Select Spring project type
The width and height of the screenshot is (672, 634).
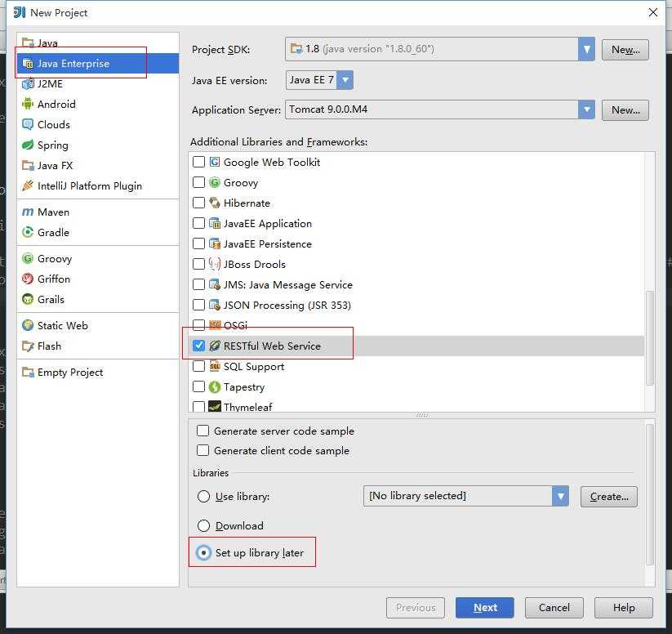point(98,145)
